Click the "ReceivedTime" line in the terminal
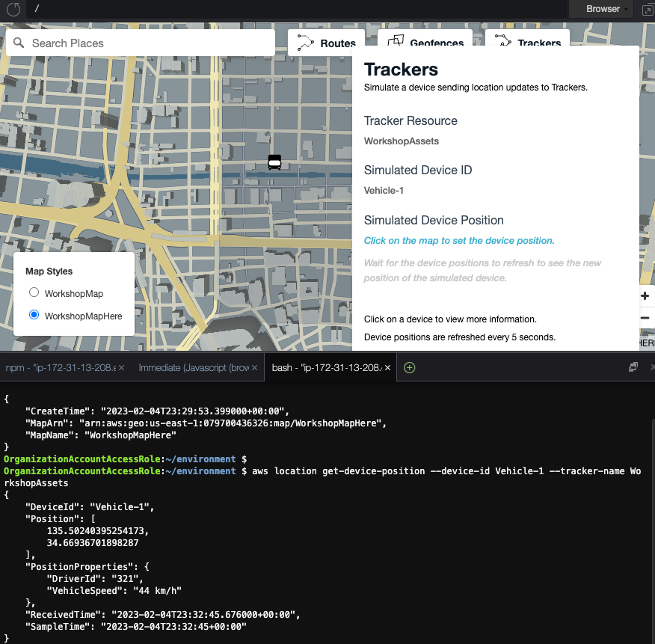The width and height of the screenshot is (655, 644). (163, 615)
